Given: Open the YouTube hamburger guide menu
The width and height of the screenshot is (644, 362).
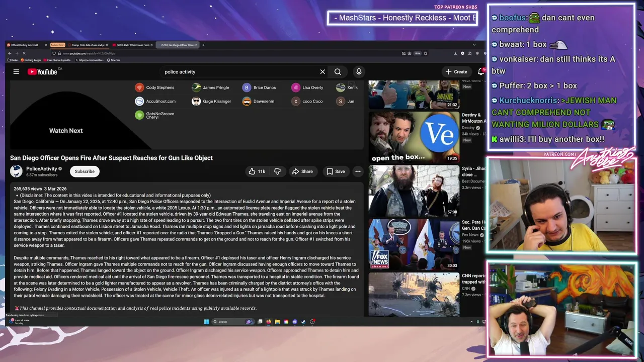Looking at the screenshot, I should coord(16,72).
